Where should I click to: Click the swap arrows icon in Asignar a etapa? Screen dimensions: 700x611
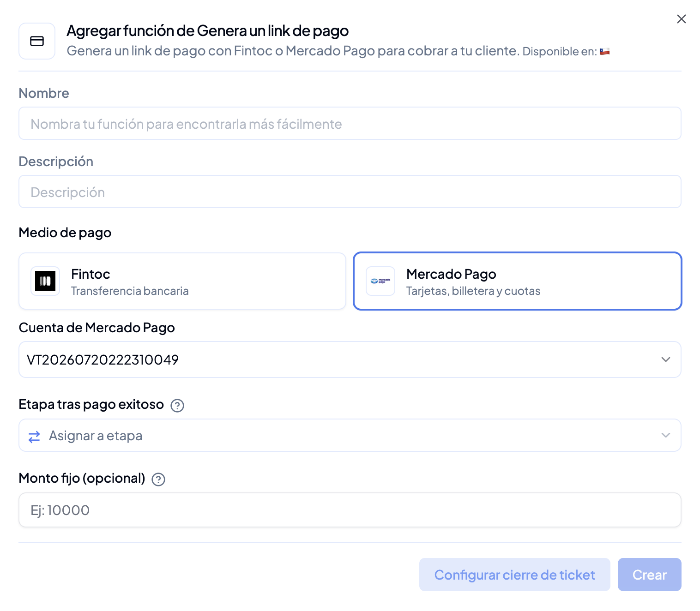tap(34, 436)
